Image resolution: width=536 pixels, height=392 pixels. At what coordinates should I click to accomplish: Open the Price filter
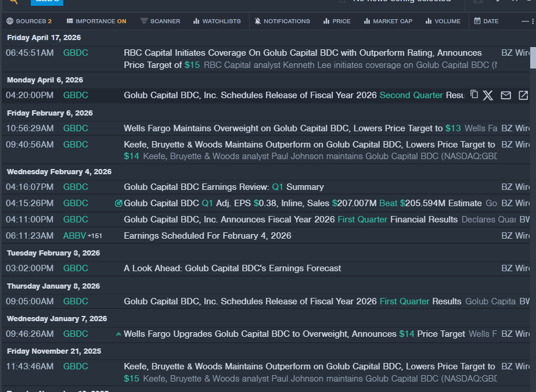[x=337, y=21]
